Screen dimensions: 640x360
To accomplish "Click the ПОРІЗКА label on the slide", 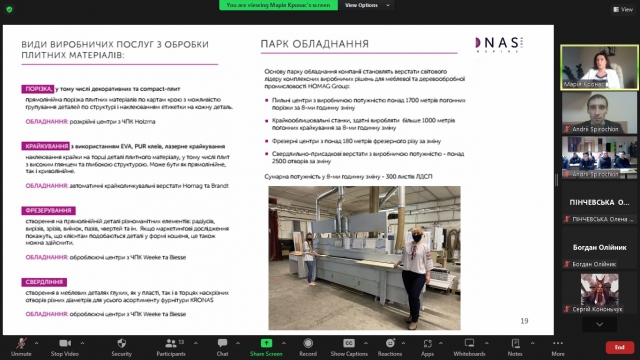I will [x=38, y=89].
